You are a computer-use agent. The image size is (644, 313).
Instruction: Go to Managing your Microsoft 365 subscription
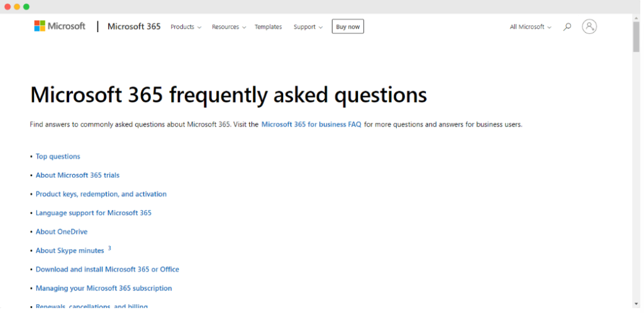(104, 288)
